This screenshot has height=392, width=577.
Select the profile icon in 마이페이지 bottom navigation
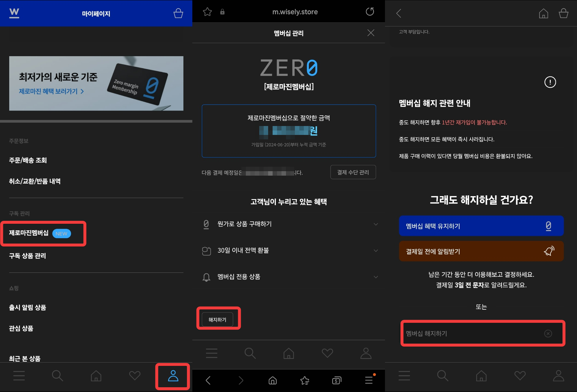[x=173, y=376]
